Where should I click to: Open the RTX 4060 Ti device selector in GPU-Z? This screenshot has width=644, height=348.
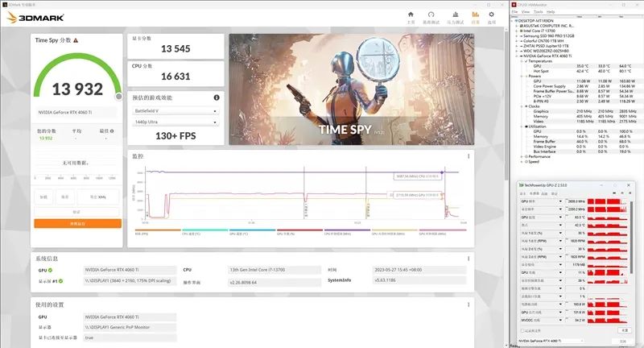tap(551, 341)
